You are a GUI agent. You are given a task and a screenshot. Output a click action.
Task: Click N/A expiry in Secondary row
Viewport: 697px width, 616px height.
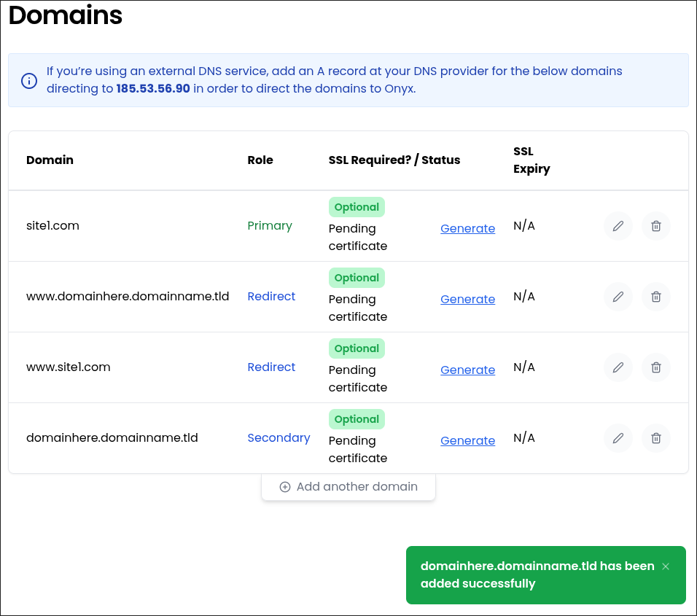coord(524,438)
